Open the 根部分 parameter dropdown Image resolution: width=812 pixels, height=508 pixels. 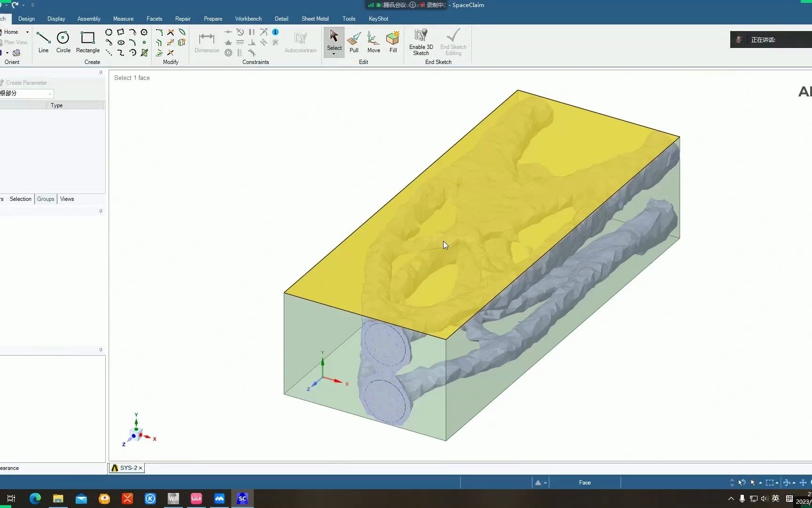[x=50, y=94]
